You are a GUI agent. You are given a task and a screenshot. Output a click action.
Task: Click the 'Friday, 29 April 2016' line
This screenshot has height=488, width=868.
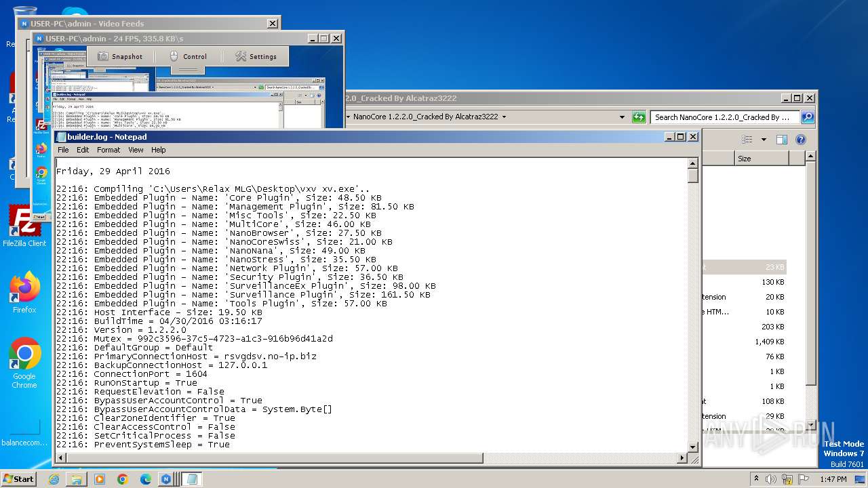(x=113, y=171)
